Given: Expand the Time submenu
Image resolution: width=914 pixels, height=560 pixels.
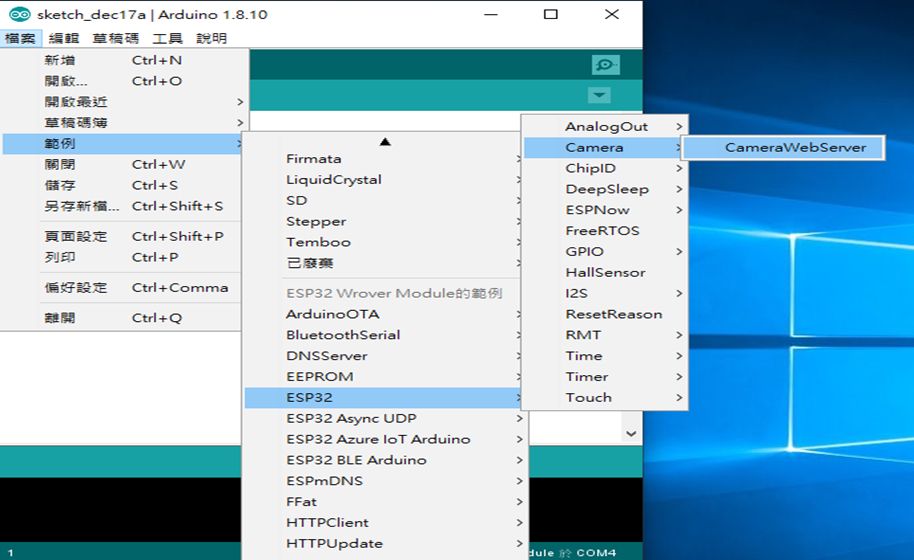Looking at the screenshot, I should click(x=604, y=357).
